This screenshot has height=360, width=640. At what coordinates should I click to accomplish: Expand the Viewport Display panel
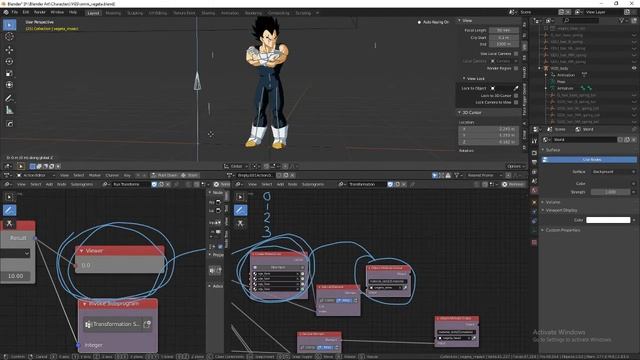pyautogui.click(x=543, y=210)
